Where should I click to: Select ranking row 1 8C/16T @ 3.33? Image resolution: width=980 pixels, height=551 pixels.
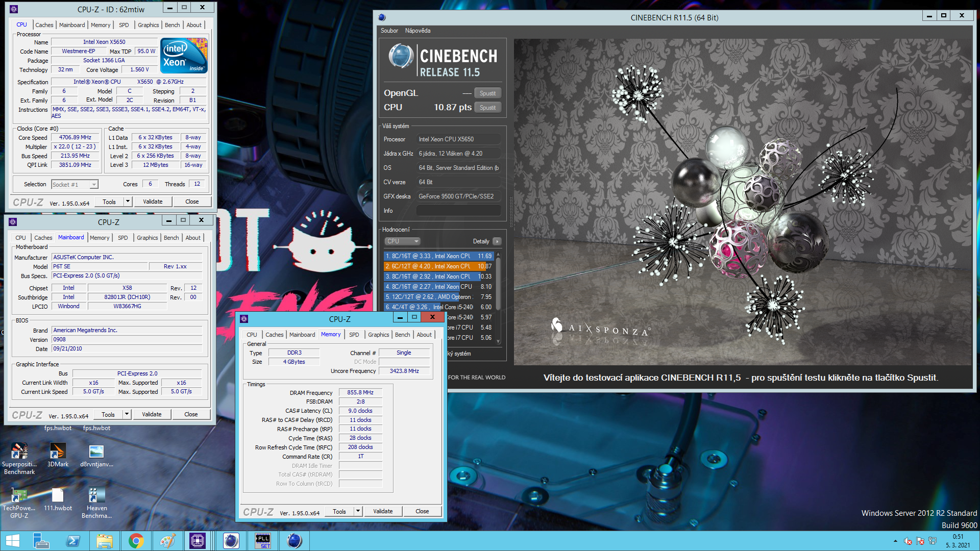[438, 256]
